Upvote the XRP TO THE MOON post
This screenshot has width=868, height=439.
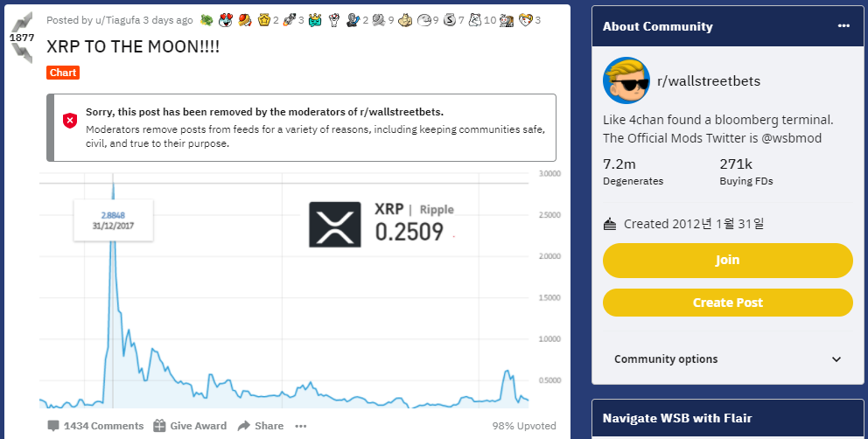[x=22, y=22]
